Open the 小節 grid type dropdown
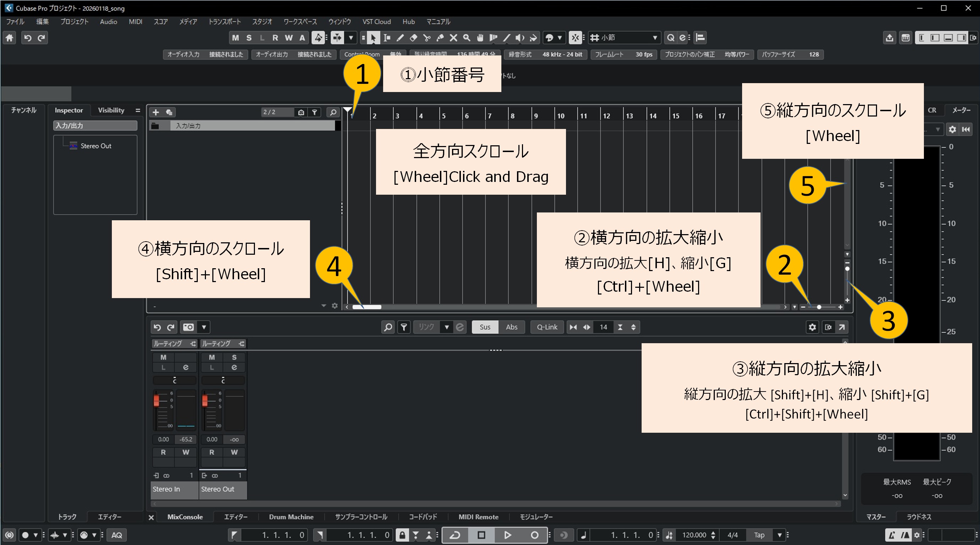Screen dimensions: 980x545 click(x=655, y=38)
